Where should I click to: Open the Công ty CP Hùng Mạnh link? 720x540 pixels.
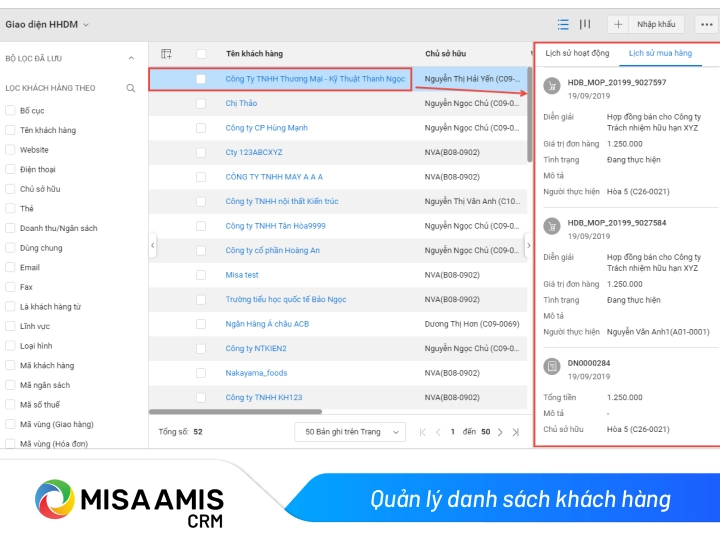click(266, 128)
